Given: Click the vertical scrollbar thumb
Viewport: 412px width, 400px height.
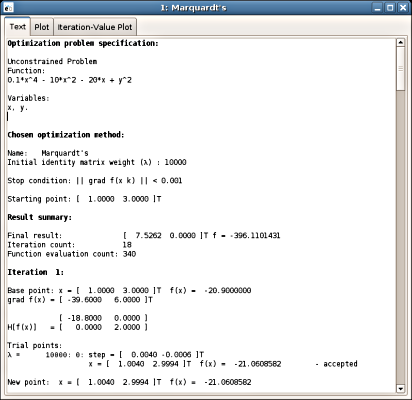Looking at the screenshot, I should (400, 68).
